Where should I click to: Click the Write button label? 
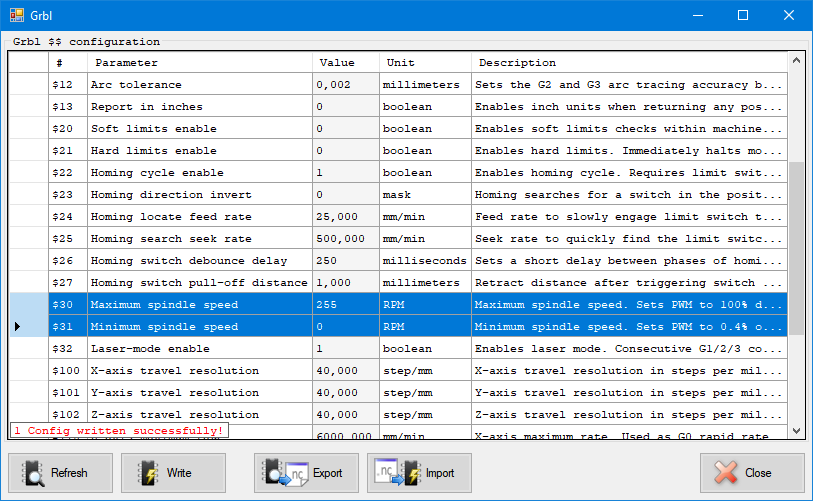tap(179, 473)
